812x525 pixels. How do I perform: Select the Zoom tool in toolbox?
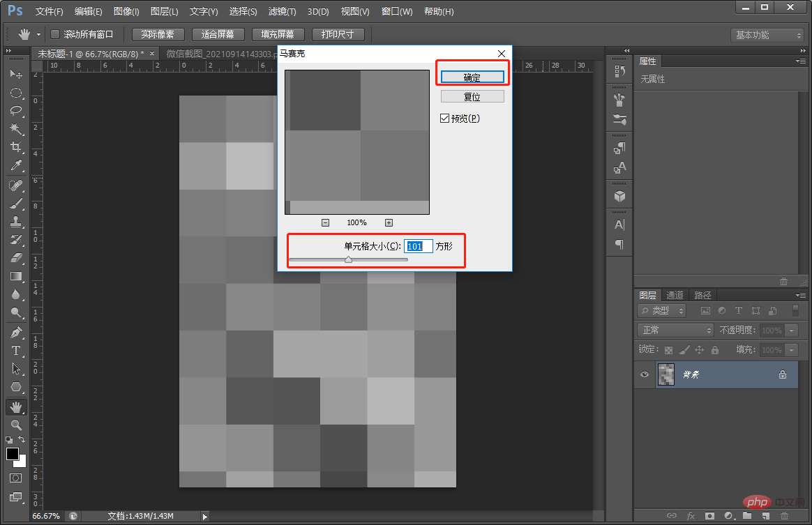(16, 425)
